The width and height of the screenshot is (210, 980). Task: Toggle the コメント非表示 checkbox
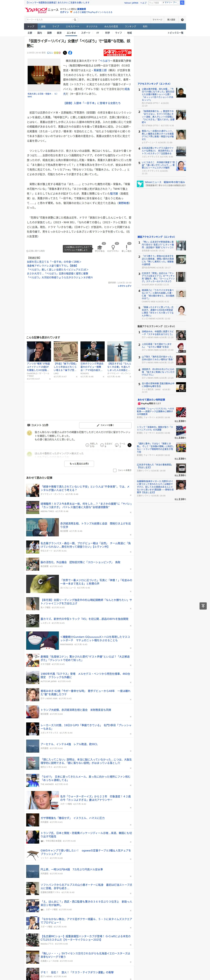(x=115, y=470)
